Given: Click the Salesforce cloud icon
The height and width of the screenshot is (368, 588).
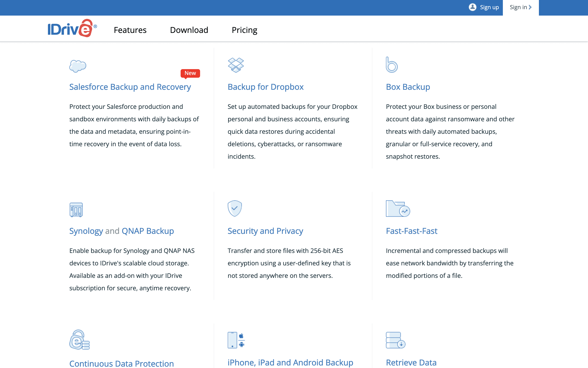Looking at the screenshot, I should pos(78,66).
